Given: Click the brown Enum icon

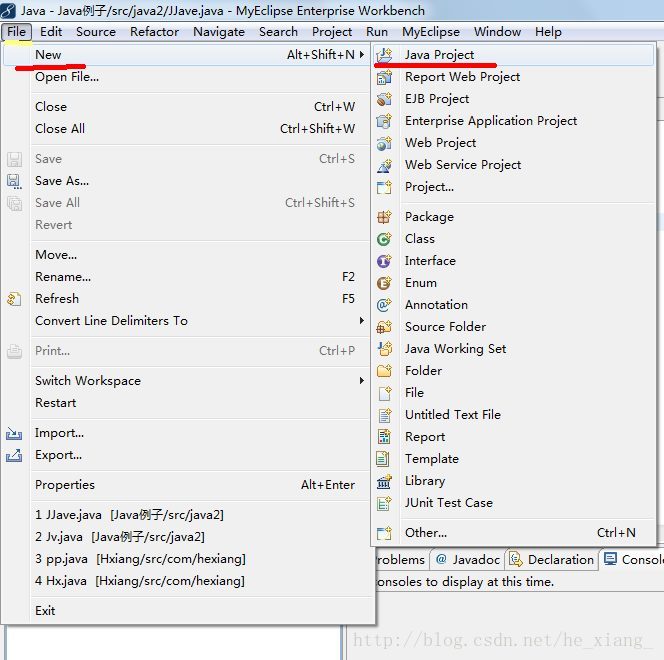Looking at the screenshot, I should (384, 283).
